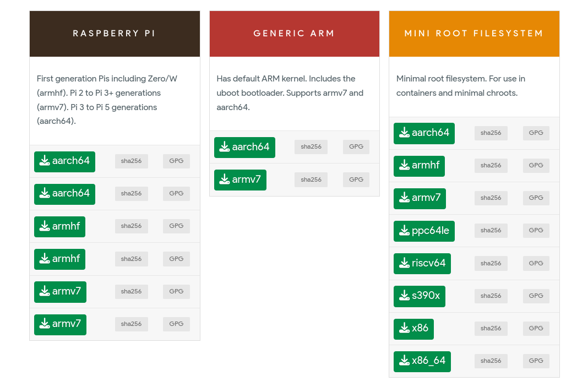The image size is (588, 392).
Task: Download the x86_64 mini root filesystem
Action: [422, 362]
